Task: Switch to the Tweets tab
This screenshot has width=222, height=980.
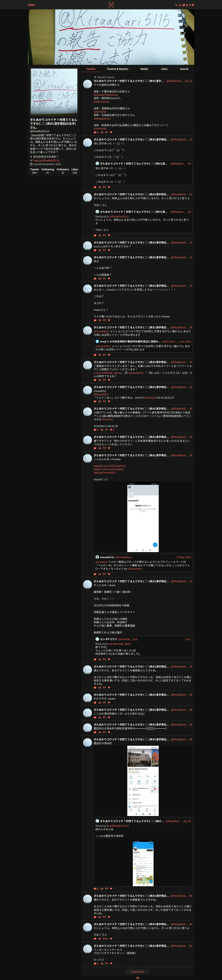Action: (91, 69)
